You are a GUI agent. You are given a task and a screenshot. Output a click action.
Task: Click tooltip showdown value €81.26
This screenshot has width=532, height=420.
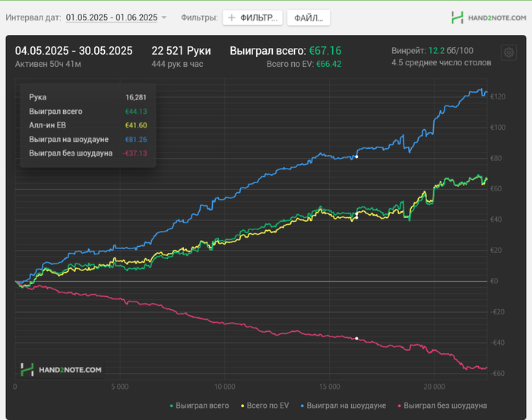[136, 139]
